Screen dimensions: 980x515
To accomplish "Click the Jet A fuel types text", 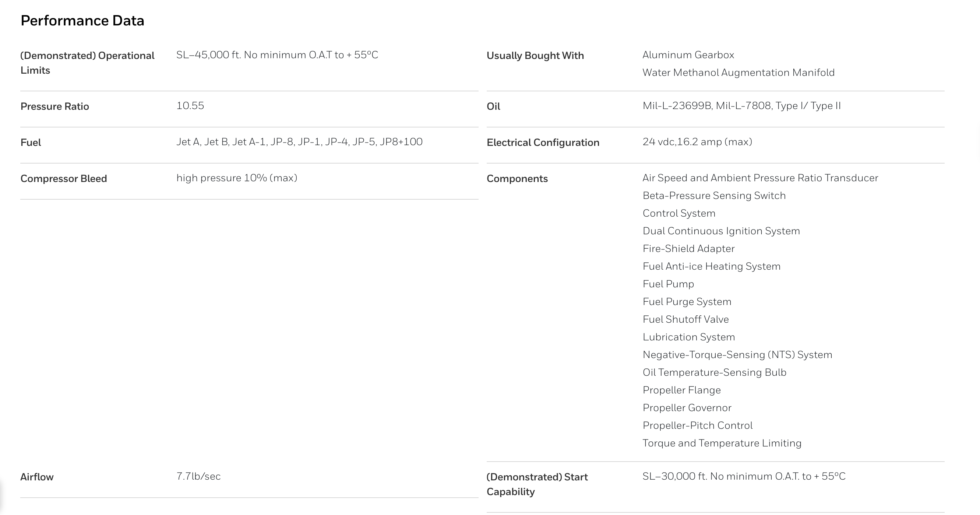I will click(x=299, y=141).
